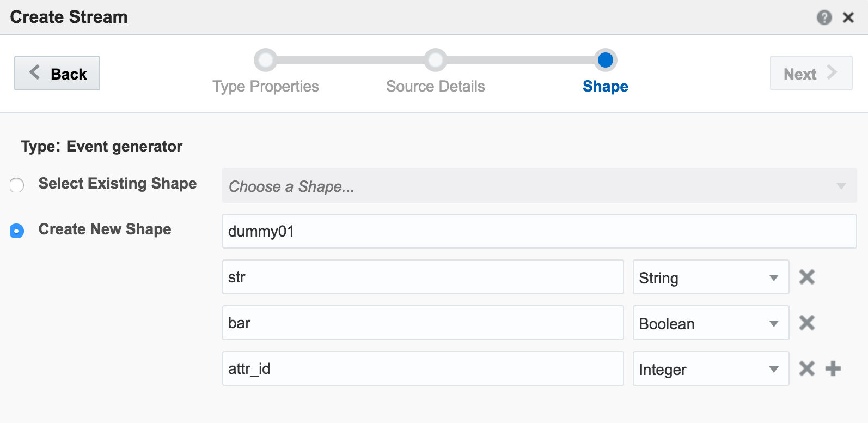Expand the String type dropdown
Image resolution: width=868 pixels, height=423 pixels.
pos(710,277)
